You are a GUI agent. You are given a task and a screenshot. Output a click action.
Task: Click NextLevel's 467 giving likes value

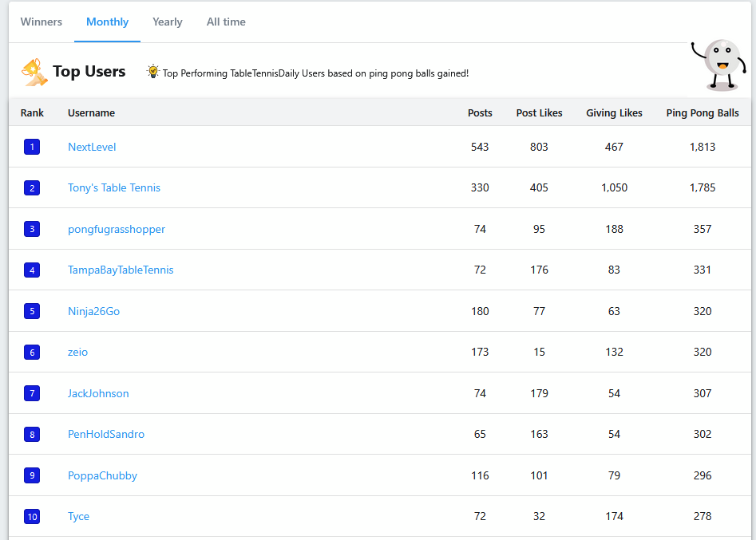pyautogui.click(x=614, y=147)
